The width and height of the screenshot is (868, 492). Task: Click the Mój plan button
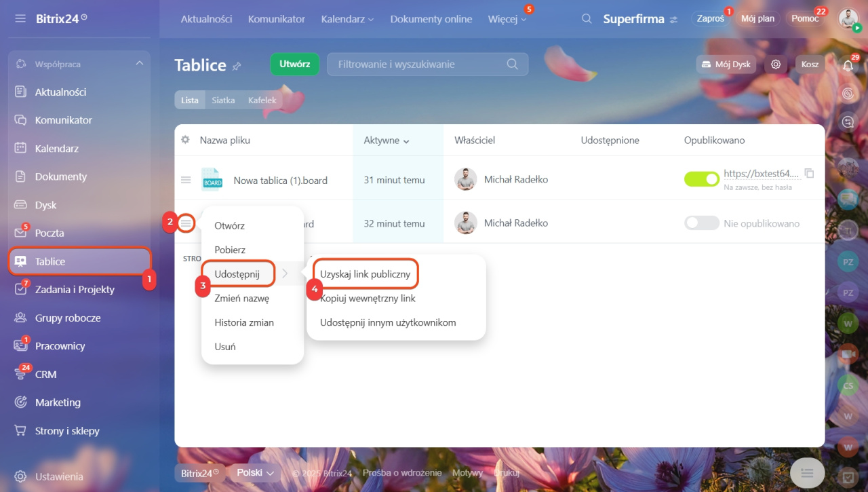pos(757,19)
